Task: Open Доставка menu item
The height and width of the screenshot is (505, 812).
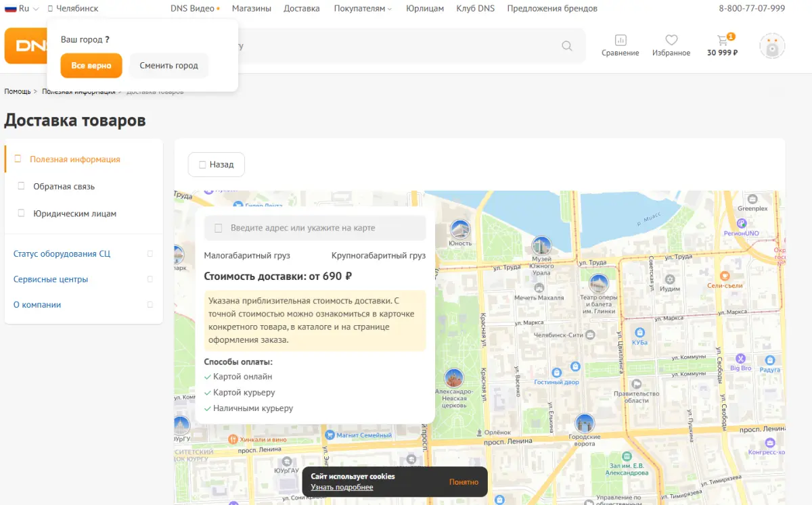Action: 302,9
